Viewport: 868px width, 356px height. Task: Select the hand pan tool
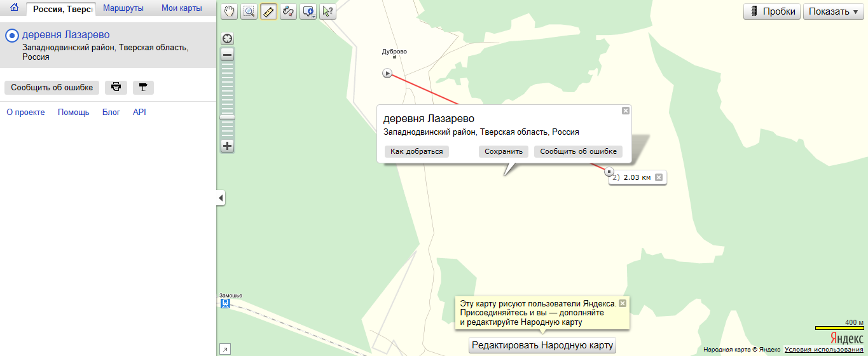230,11
